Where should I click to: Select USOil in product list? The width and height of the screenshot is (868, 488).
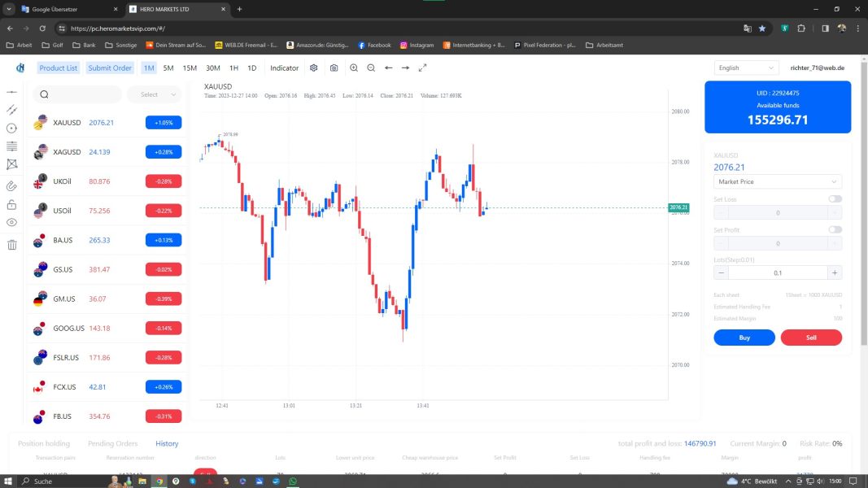[107, 211]
